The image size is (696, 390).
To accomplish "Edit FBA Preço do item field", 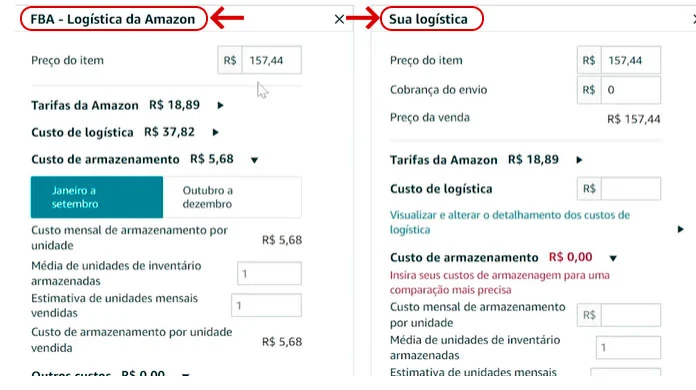I will click(x=272, y=60).
